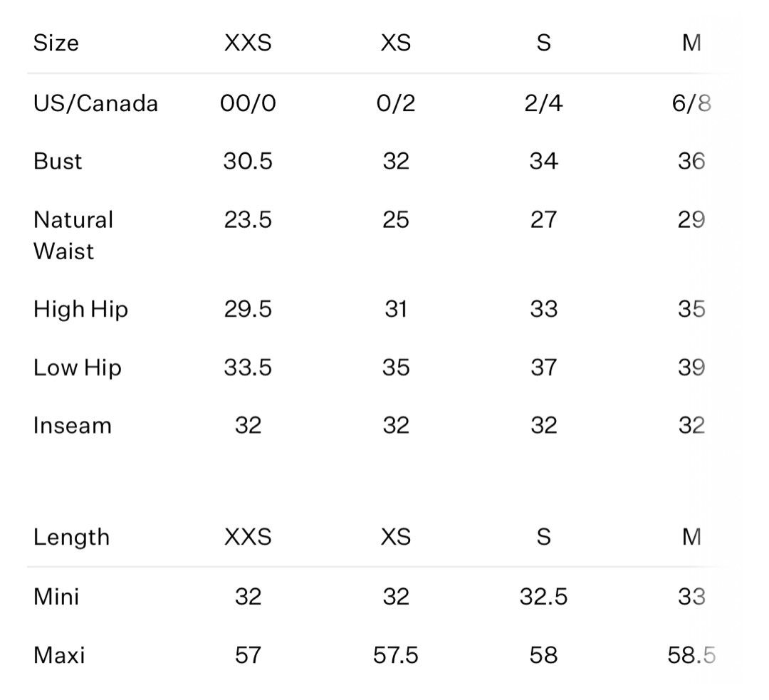Click the S size column header
This screenshot has width=769, height=700.
[x=543, y=43]
